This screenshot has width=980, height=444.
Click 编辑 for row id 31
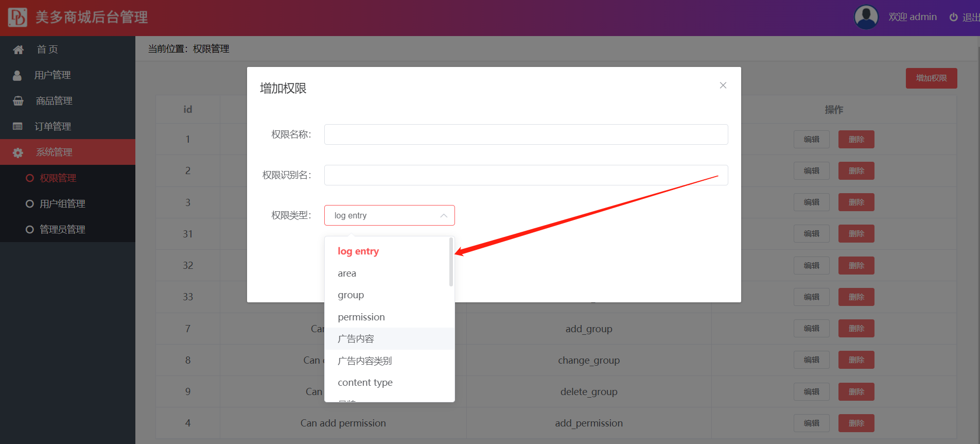(x=812, y=234)
